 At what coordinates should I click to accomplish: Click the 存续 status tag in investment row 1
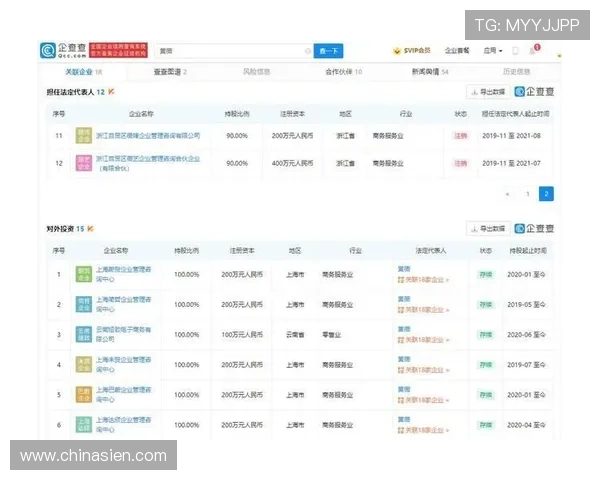coord(486,274)
